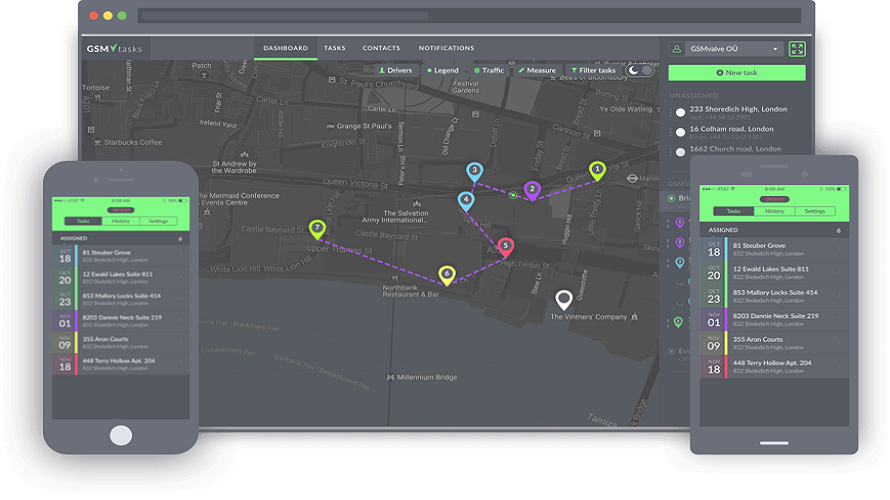
Task: Open the Drivers dropdown on map
Action: 395,71
